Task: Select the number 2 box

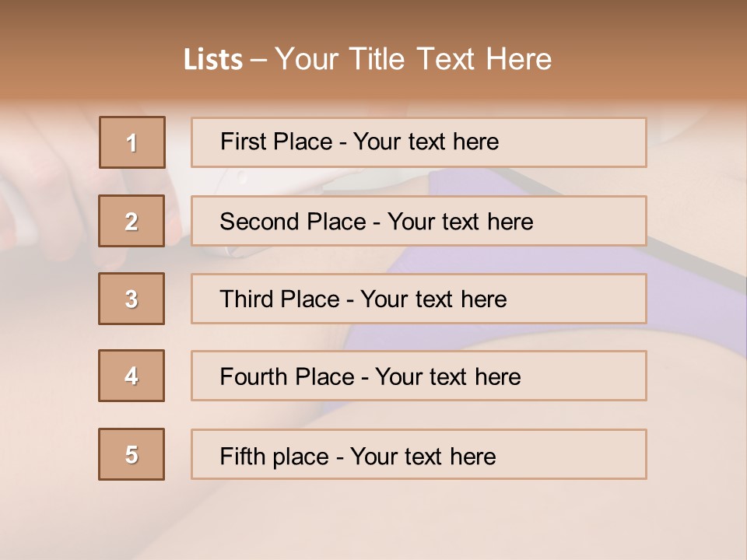Action: [132, 221]
